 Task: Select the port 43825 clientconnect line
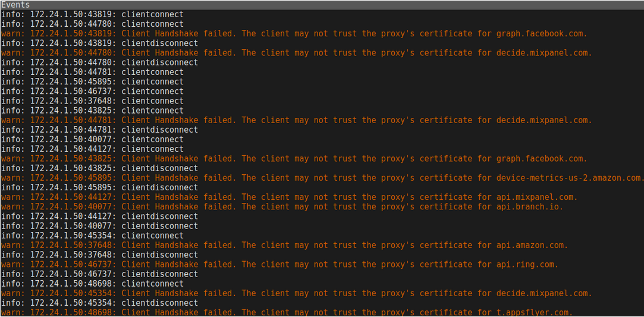pyautogui.click(x=92, y=111)
